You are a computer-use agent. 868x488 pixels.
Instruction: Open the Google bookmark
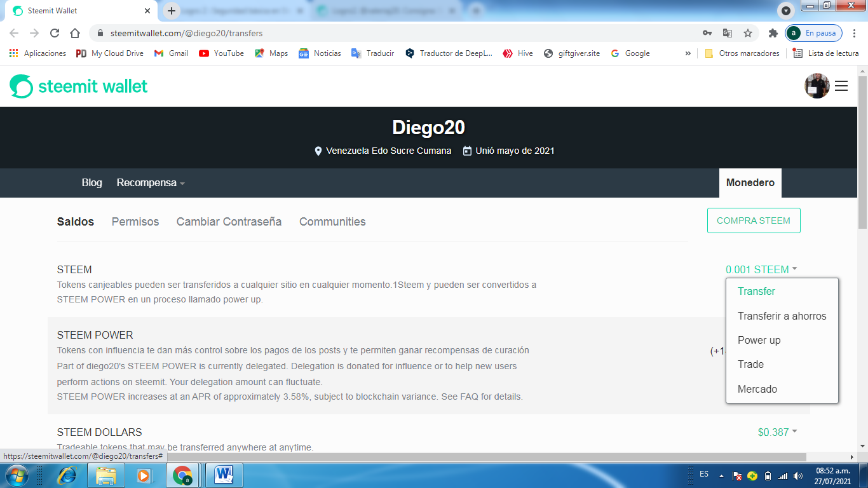(x=630, y=53)
